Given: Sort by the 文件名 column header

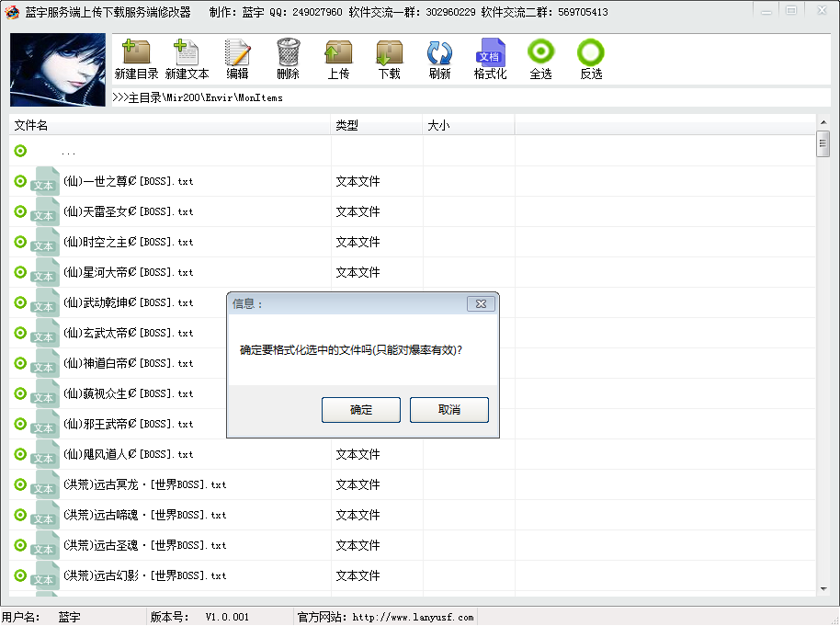Looking at the screenshot, I should click(170, 125).
